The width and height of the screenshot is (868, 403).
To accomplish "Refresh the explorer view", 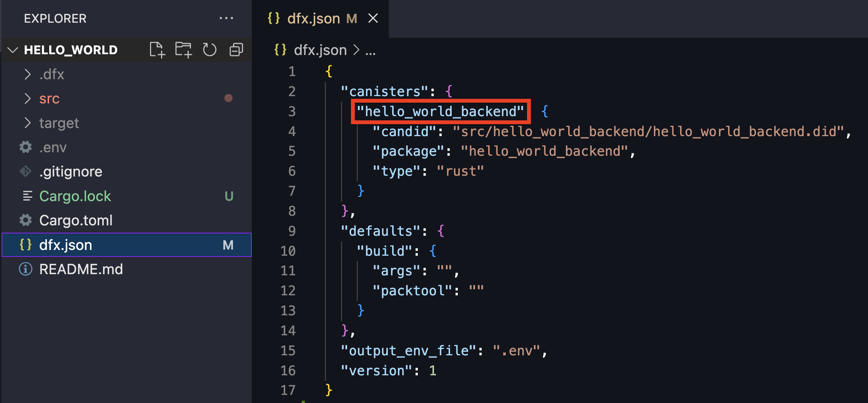I will (x=210, y=50).
